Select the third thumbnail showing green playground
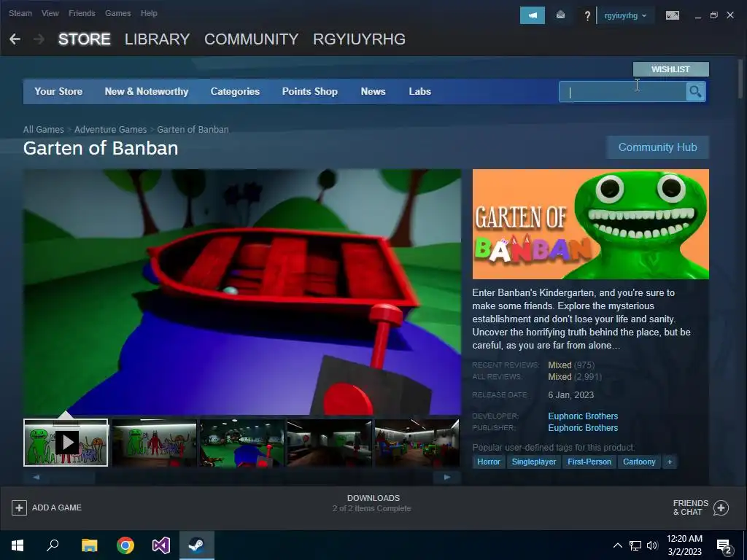This screenshot has width=747, height=560. 241,443
